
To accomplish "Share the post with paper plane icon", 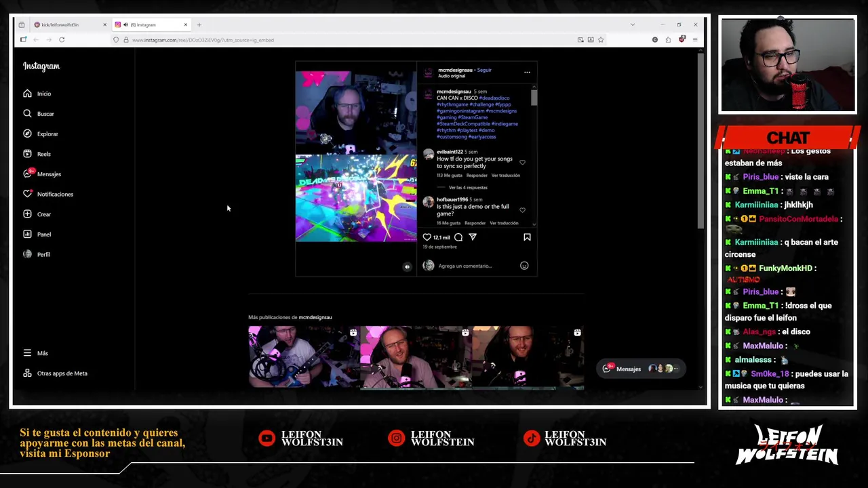I will pos(473,237).
